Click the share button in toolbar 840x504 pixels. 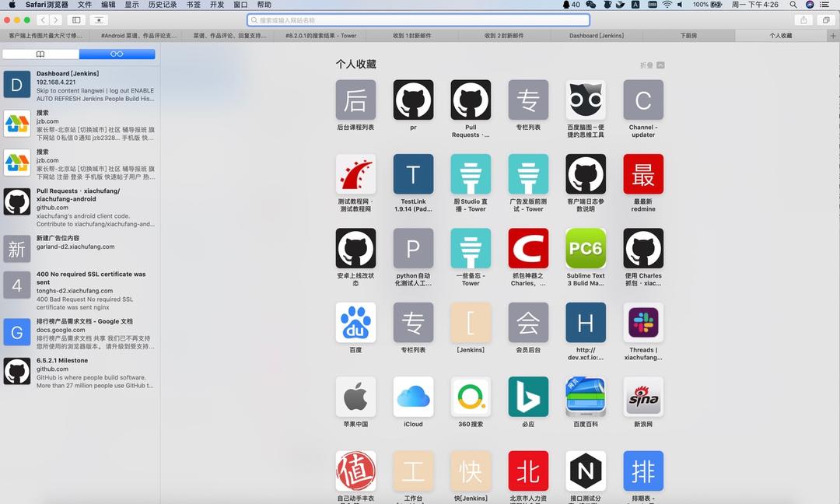click(803, 20)
